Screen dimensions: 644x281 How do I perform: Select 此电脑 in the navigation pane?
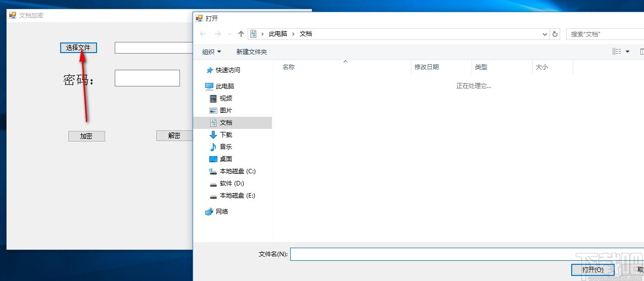coord(225,86)
